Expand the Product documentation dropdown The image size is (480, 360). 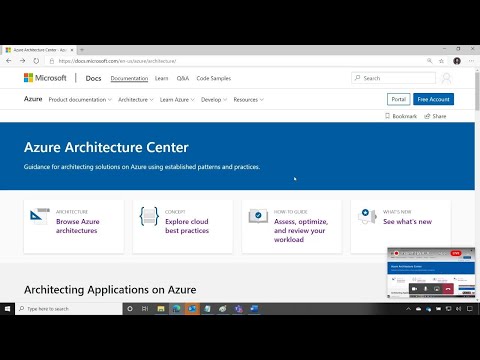tap(80, 100)
